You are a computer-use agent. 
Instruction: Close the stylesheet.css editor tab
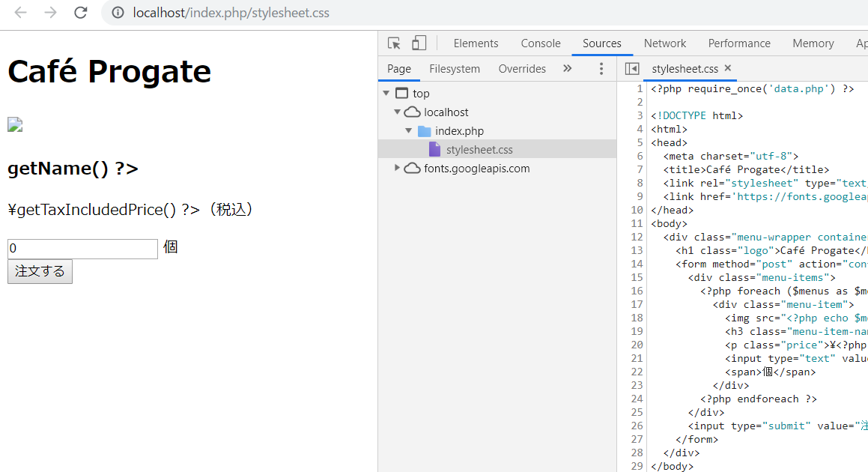coord(727,68)
